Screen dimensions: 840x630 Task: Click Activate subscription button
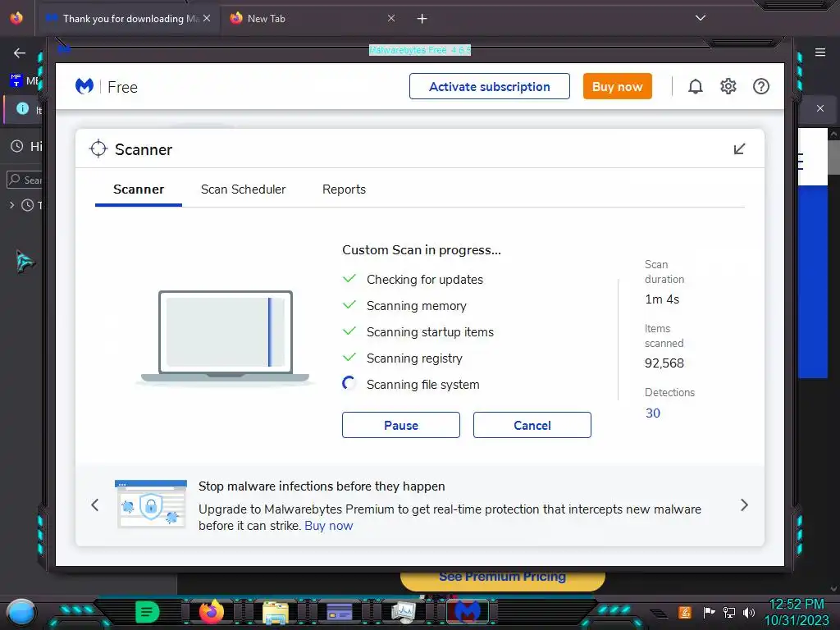coord(489,86)
